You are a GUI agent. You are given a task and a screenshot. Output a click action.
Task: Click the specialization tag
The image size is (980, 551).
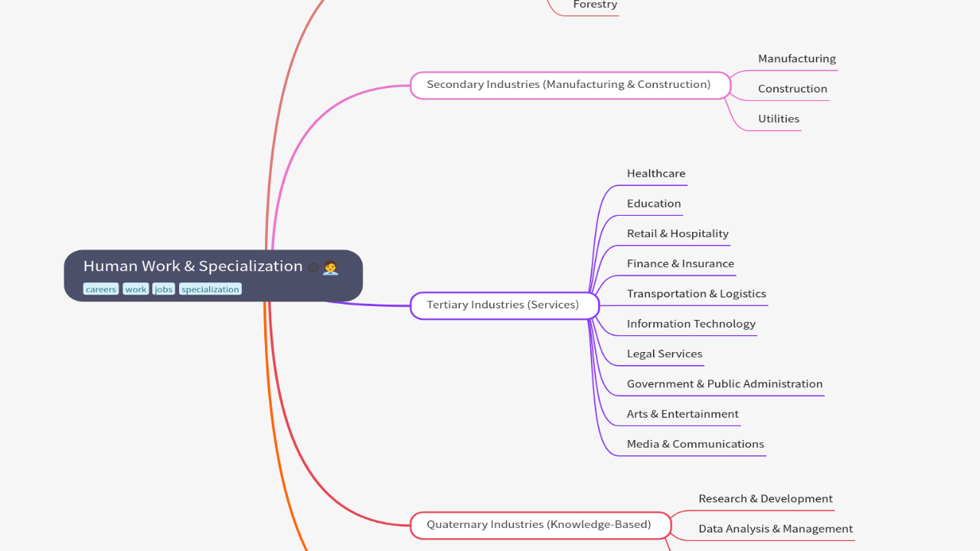click(x=211, y=289)
